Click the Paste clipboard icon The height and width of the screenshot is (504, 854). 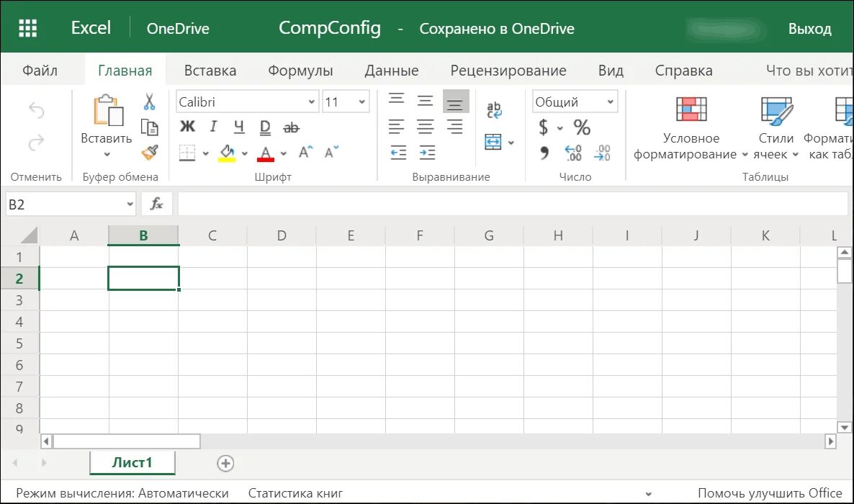pos(108,111)
